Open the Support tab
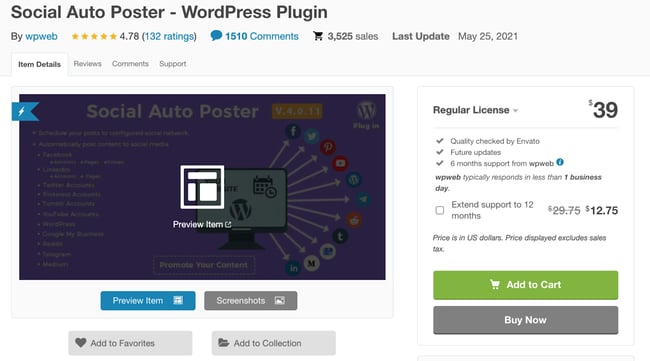650x361 pixels. point(172,64)
